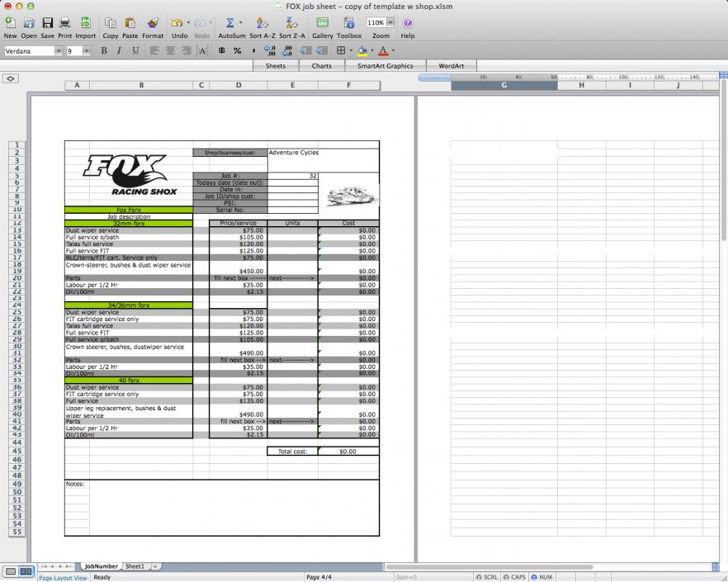Create a new workbook with New icon

[10, 23]
